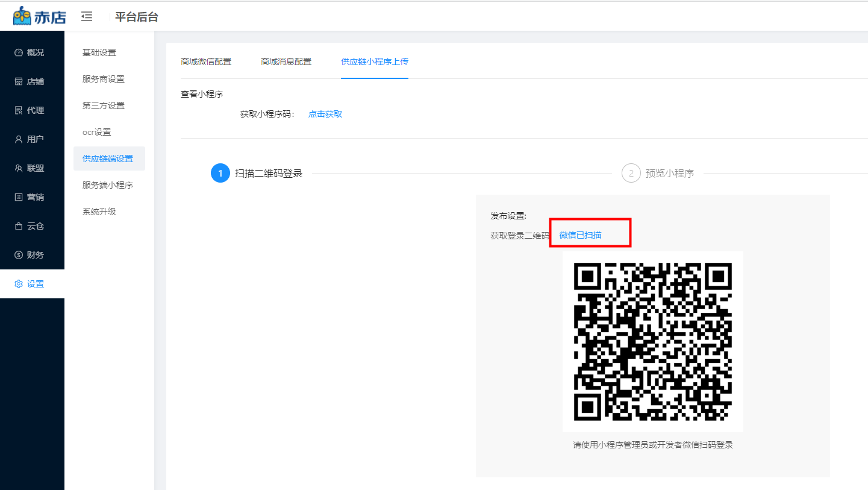Open 概况 in the main sidebar
This screenshot has width=868, height=490.
point(32,52)
